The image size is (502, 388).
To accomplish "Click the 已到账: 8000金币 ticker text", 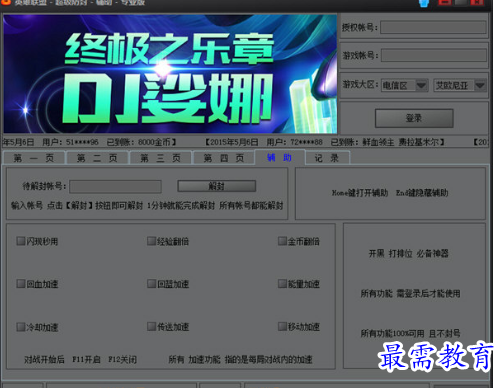I will tap(141, 142).
